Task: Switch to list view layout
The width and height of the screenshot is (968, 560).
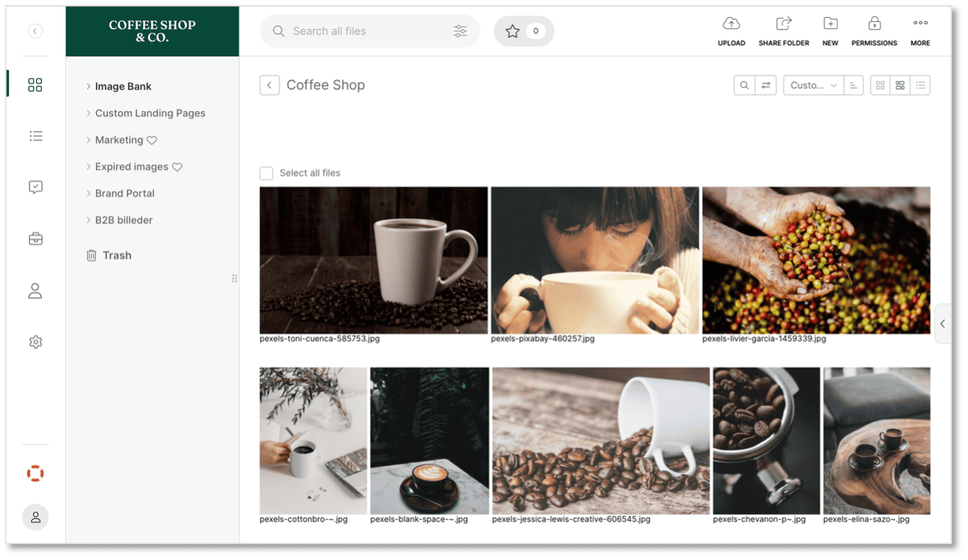Action: click(x=920, y=86)
